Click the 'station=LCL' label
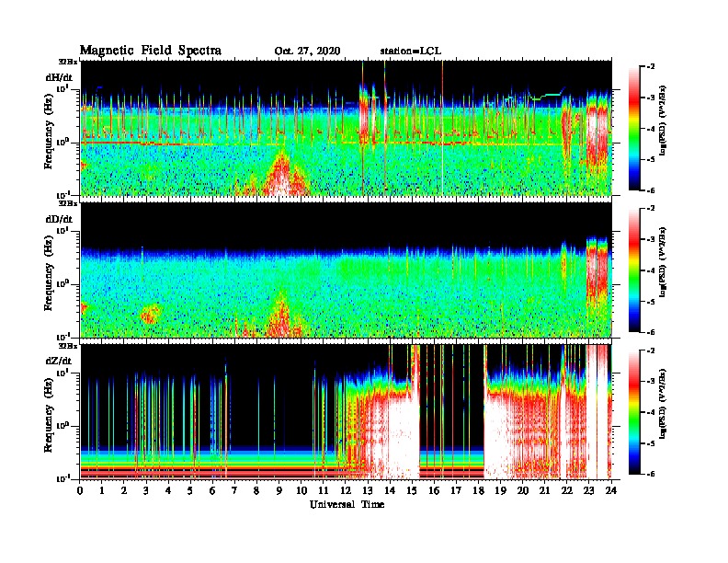This screenshot has height=563, width=728. (411, 51)
